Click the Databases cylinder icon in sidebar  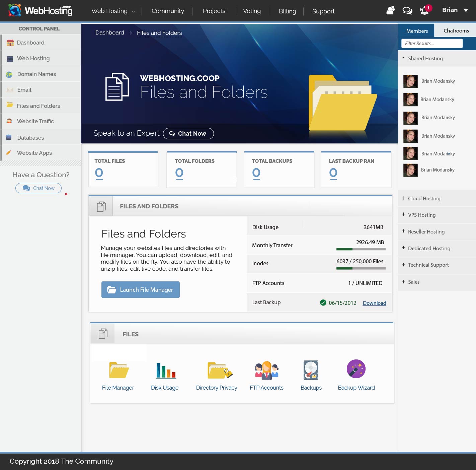tap(9, 137)
